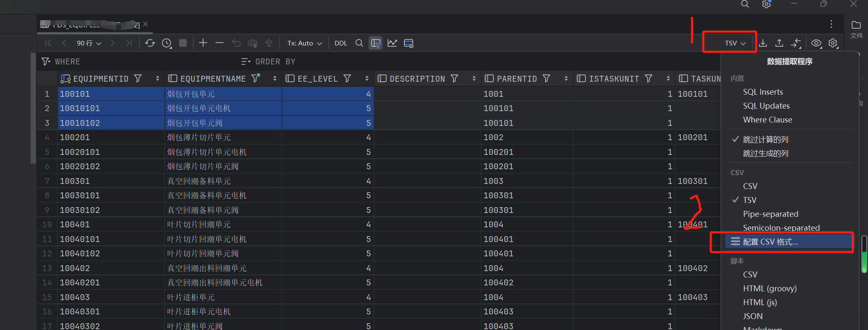Filter the EE_LEVEL column
The image size is (868, 330).
[347, 78]
